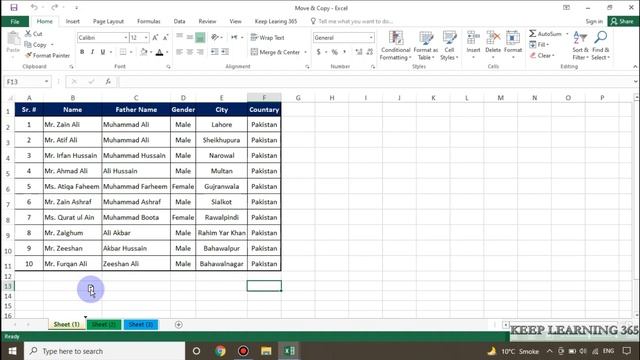This screenshot has height=360, width=640.
Task: Click the Undo arrow icon
Action: tap(34, 7)
